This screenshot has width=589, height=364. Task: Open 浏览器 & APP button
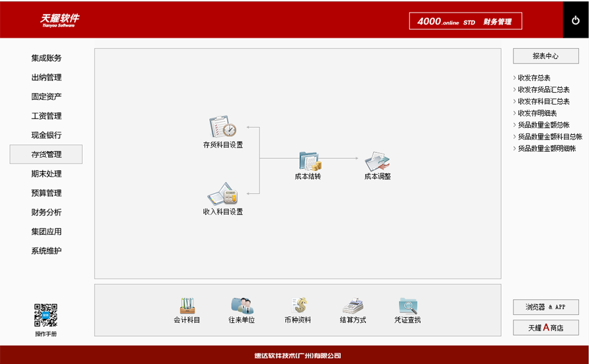pyautogui.click(x=546, y=307)
